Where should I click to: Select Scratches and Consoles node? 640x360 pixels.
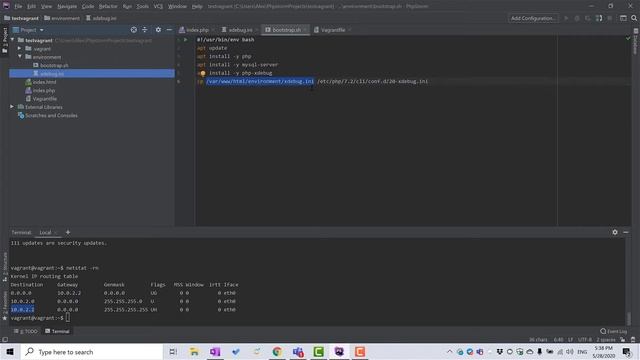[51, 116]
